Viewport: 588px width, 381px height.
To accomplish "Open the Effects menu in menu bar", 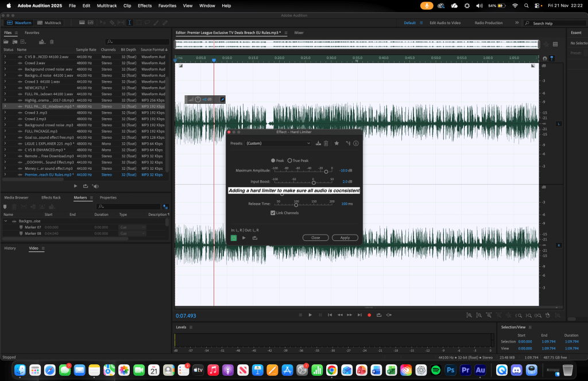I will [x=145, y=5].
